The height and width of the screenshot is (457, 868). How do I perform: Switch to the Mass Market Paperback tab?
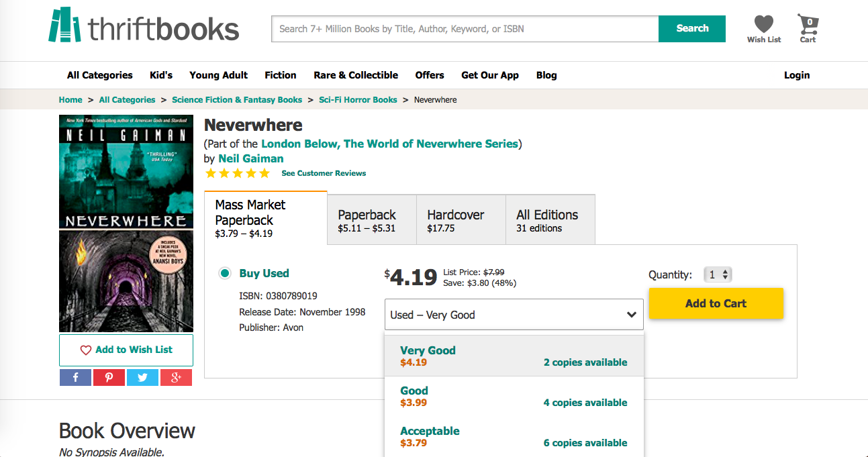coord(266,218)
